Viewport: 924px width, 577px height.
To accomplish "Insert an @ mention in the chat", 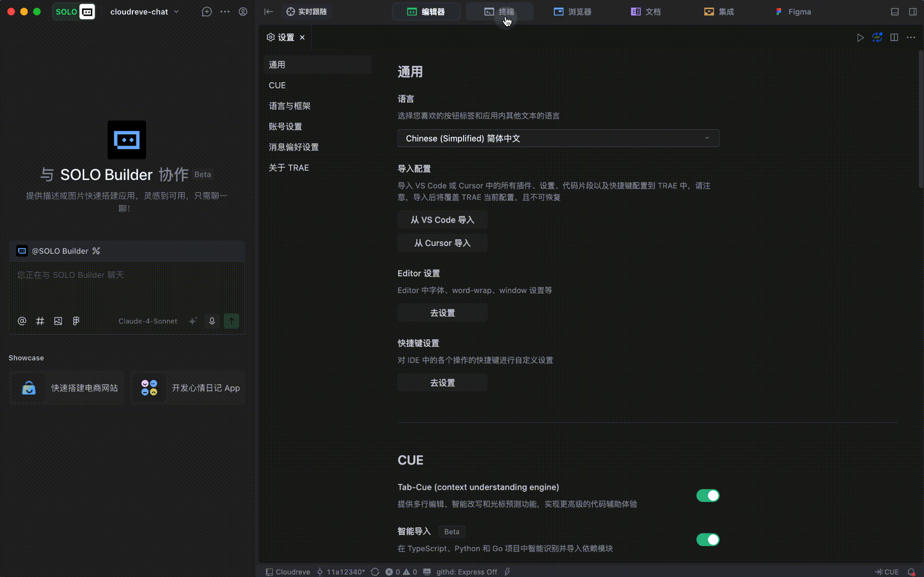I will (x=22, y=321).
